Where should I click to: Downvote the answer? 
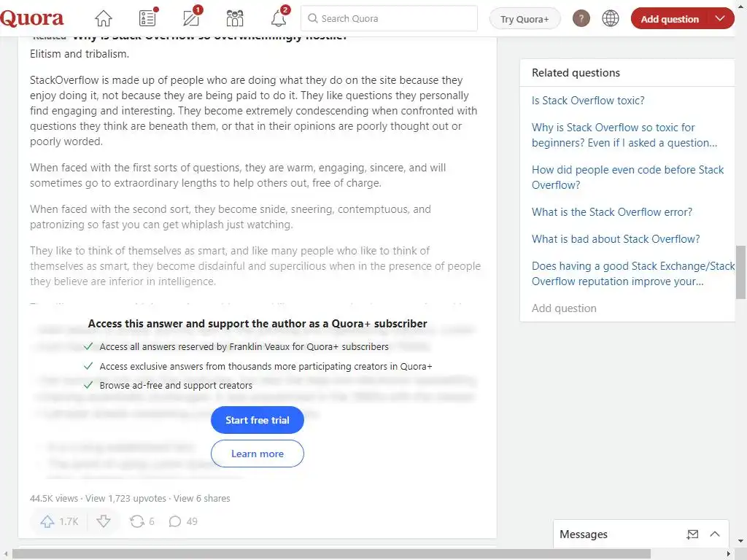[104, 521]
